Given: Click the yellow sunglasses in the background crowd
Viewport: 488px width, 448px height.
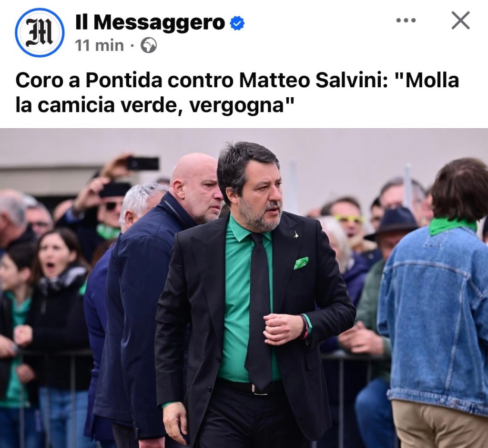Looking at the screenshot, I should [349, 219].
